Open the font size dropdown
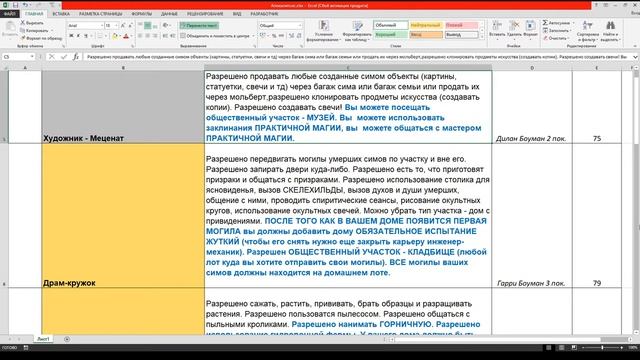The width and height of the screenshot is (640, 360). [x=116, y=25]
